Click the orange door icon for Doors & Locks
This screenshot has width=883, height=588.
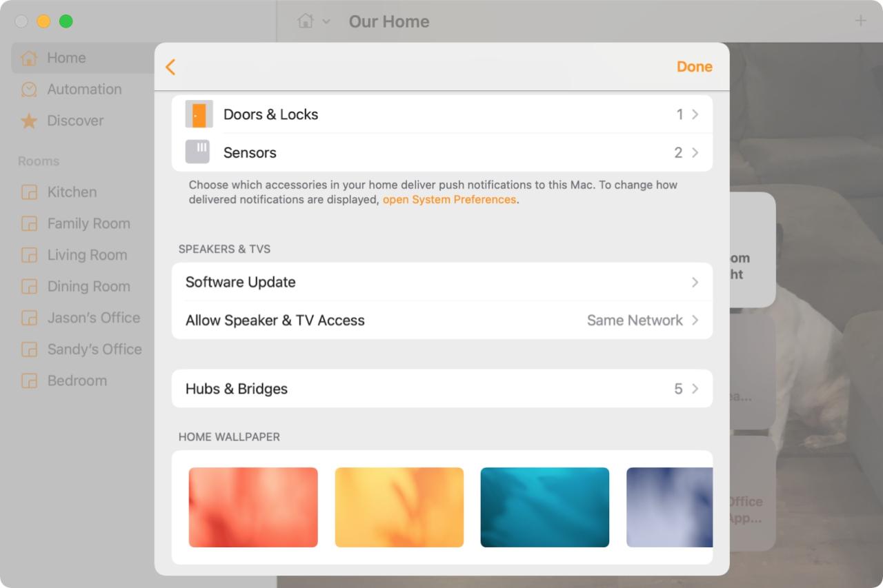tap(199, 114)
